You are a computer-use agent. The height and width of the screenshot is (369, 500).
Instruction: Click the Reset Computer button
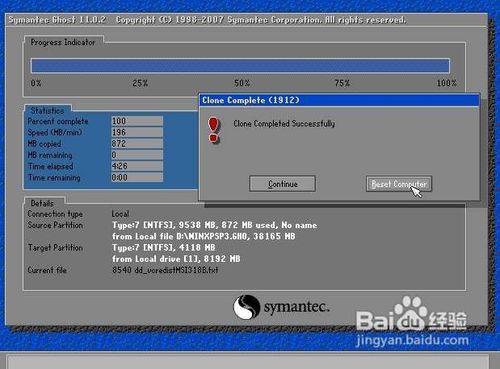coord(399,184)
